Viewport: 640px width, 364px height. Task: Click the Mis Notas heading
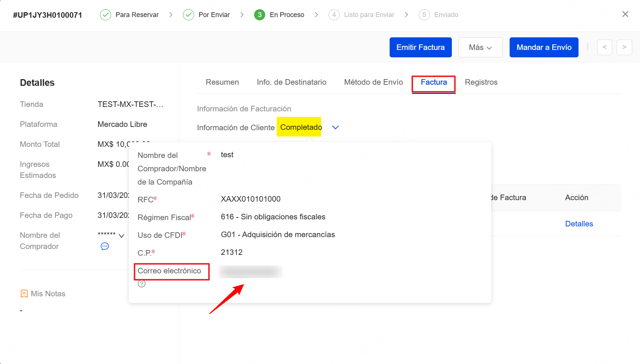point(48,294)
